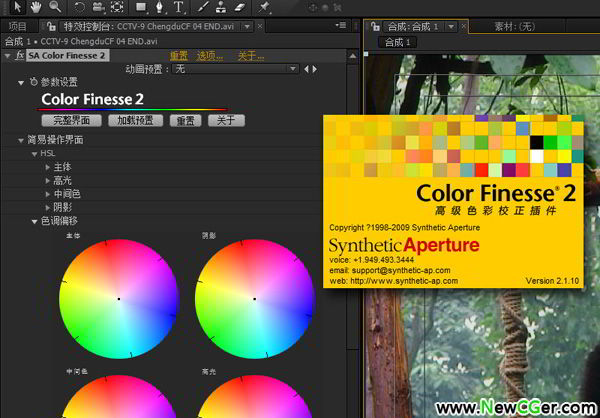
Task: Select the Zoom magnifier tool
Action: pyautogui.click(x=55, y=7)
